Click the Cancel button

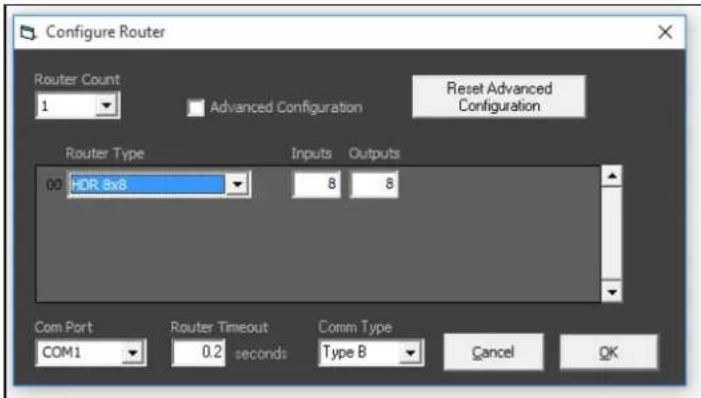click(493, 352)
